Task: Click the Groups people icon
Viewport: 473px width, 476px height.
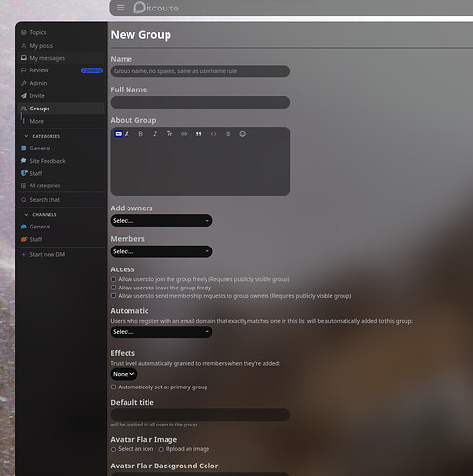Action: [x=24, y=109]
